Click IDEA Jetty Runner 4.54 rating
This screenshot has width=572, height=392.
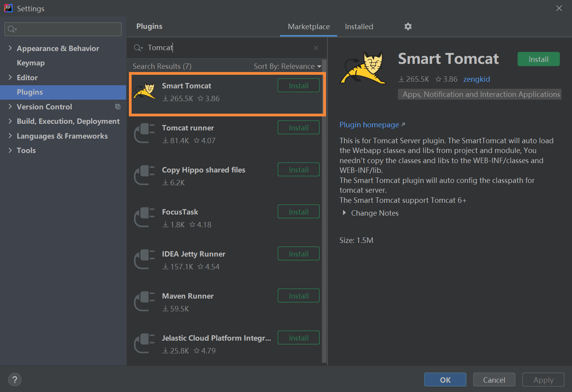point(209,267)
